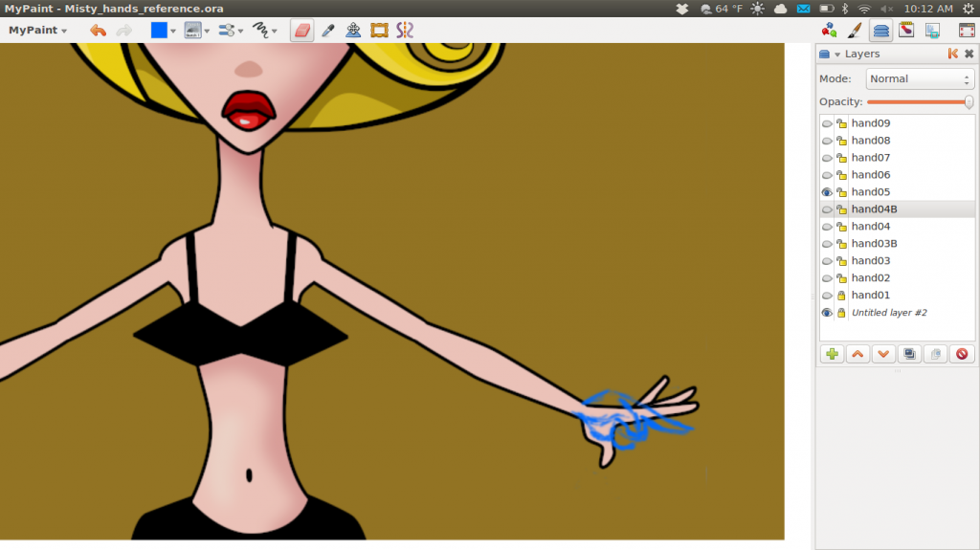Viewport: 980px width, 550px height.
Task: Select the Untitled layer #2 name
Action: coord(889,313)
